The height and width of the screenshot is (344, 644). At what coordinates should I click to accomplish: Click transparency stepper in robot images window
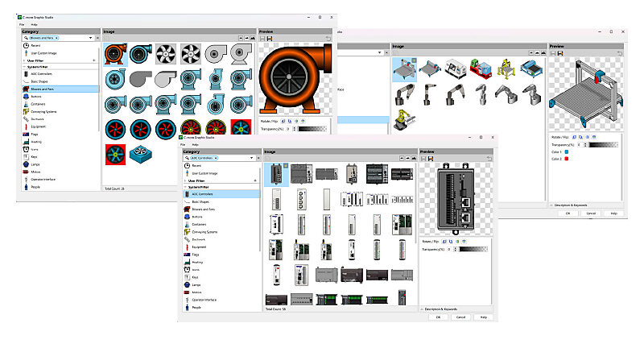point(584,145)
